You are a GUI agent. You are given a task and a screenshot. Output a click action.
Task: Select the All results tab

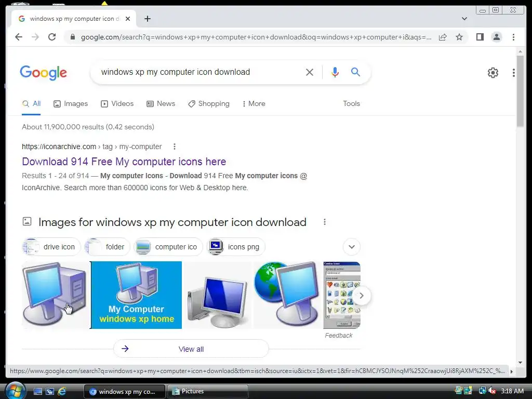tap(31, 104)
